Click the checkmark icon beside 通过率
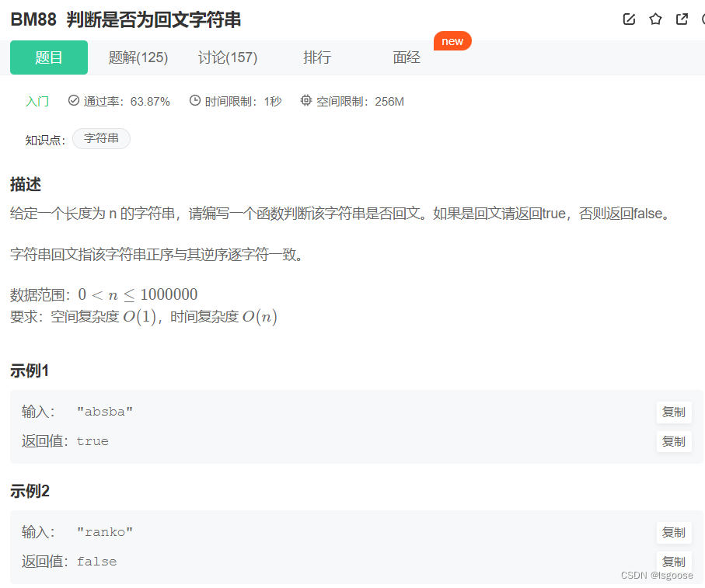705x588 pixels. click(72, 100)
